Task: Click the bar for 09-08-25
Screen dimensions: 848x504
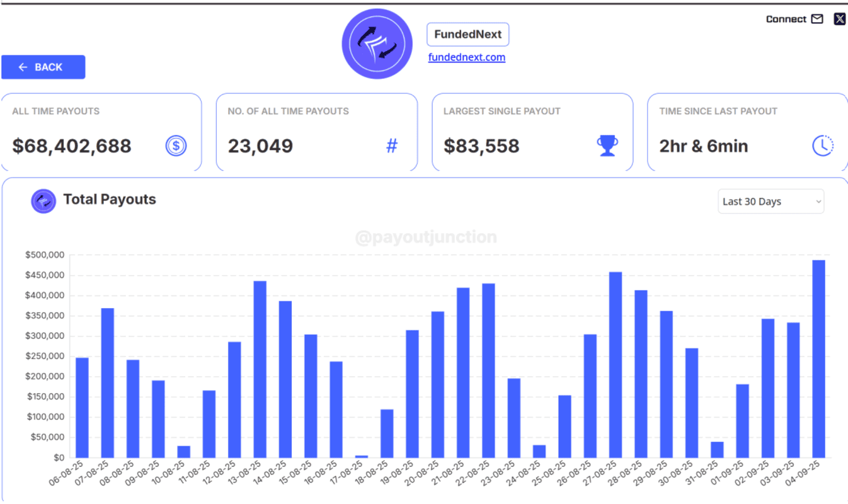Action: point(158,419)
